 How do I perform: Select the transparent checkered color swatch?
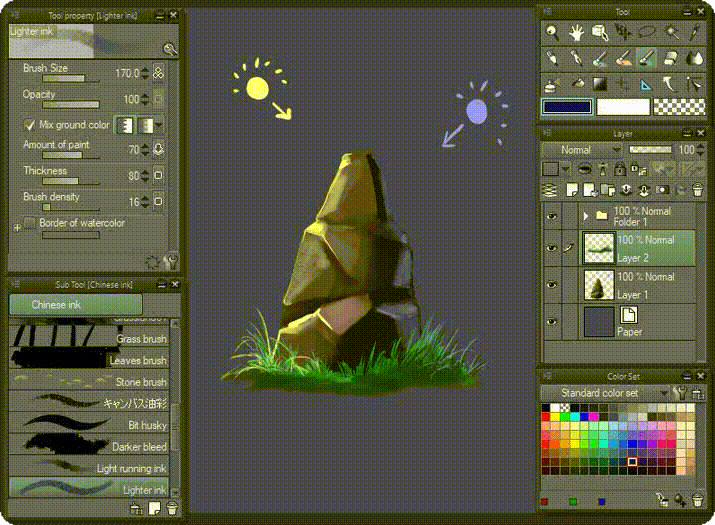(x=679, y=107)
